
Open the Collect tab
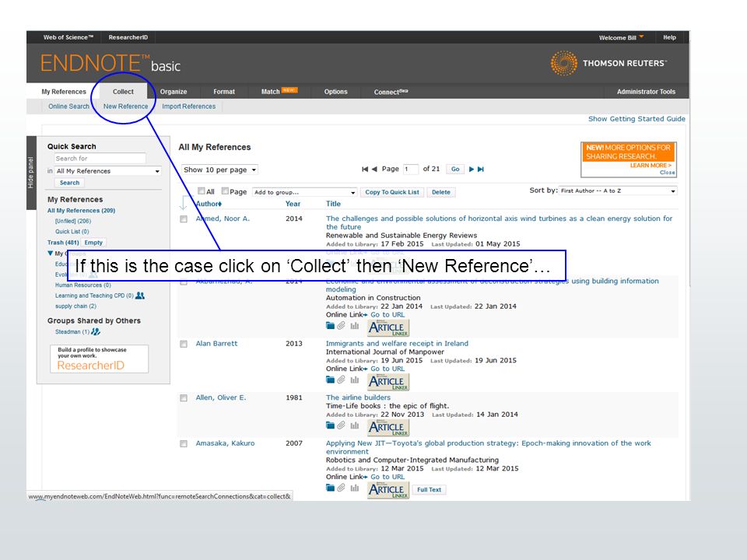[x=123, y=92]
